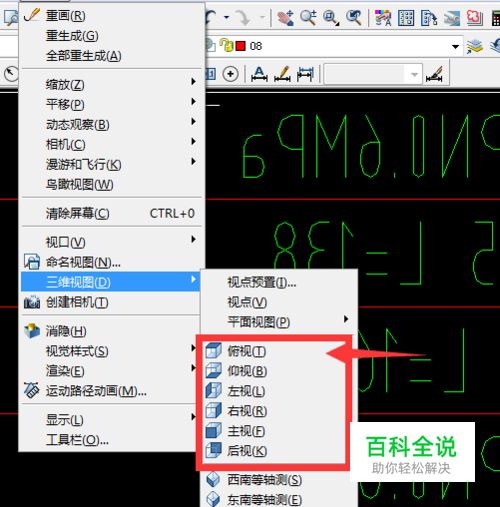Expand the 缩放(Z) submenu arrow
The height and width of the screenshot is (507, 500).
coord(193,81)
